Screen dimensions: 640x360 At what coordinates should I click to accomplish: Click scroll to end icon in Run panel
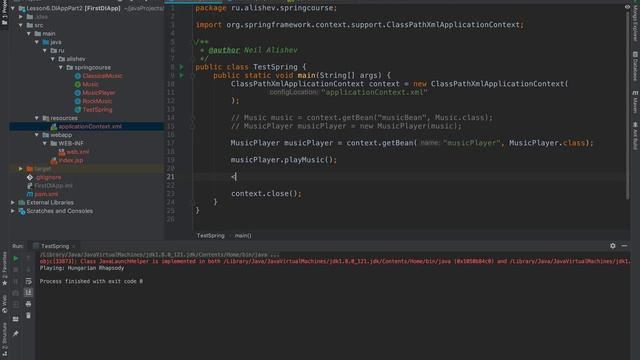click(x=28, y=292)
